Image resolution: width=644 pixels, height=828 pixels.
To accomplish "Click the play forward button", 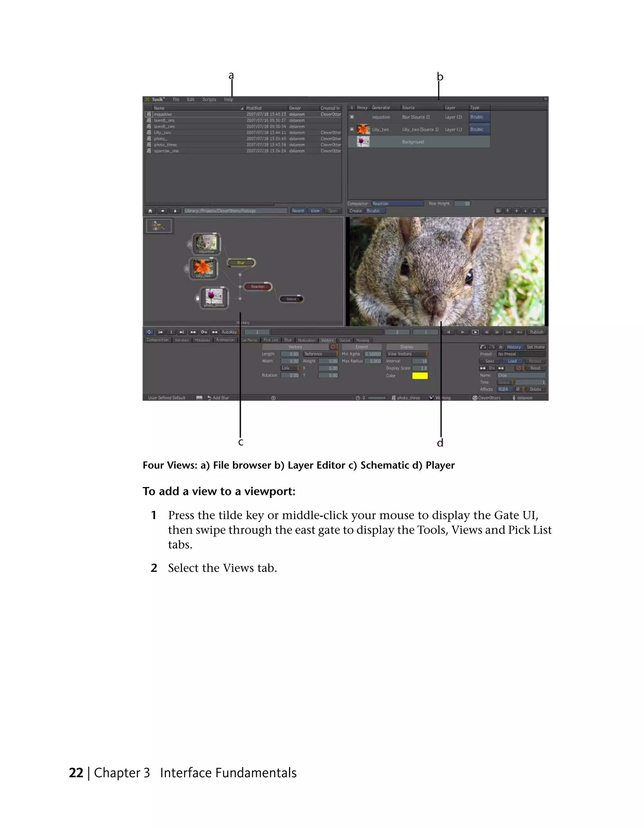I will click(463, 332).
